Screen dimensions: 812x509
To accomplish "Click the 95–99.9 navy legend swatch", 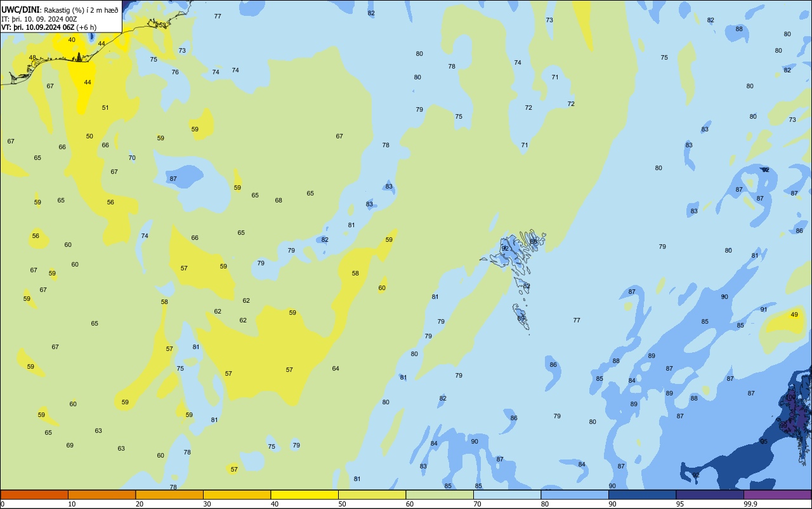I will pyautogui.click(x=710, y=494).
